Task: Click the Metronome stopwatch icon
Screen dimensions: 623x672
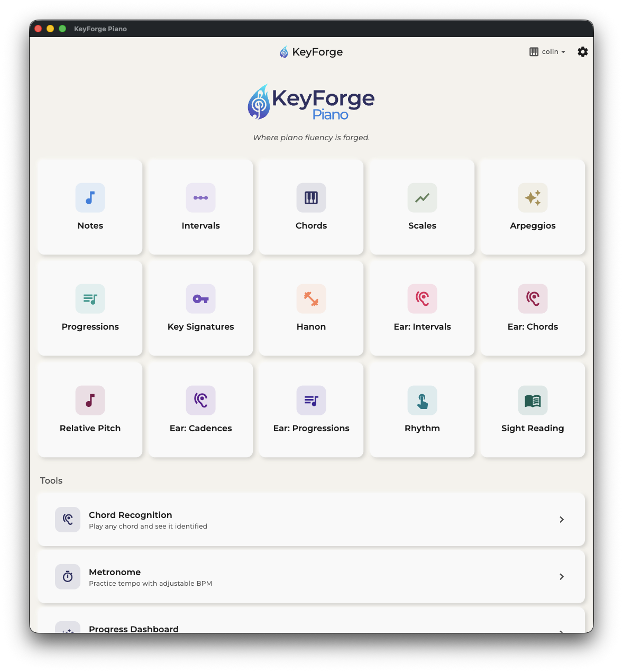Action: pos(67,577)
